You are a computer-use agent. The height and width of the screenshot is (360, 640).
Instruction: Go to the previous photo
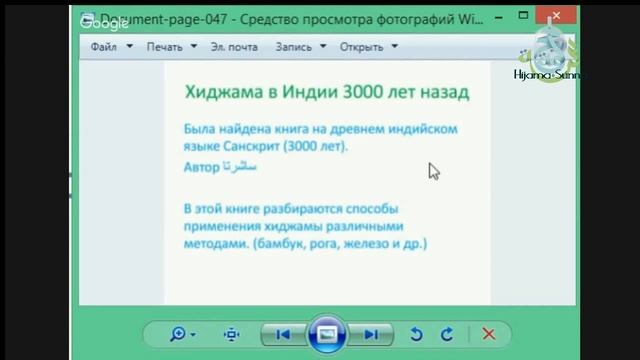click(x=283, y=335)
